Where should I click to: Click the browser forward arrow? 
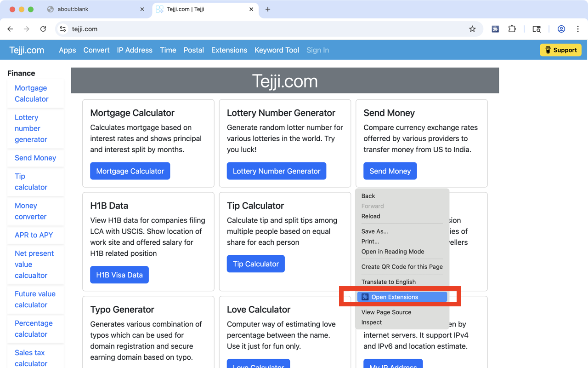pos(27,29)
